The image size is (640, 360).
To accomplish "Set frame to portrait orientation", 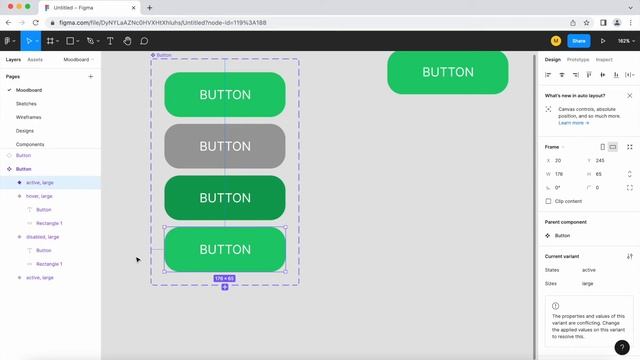I will pyautogui.click(x=602, y=147).
